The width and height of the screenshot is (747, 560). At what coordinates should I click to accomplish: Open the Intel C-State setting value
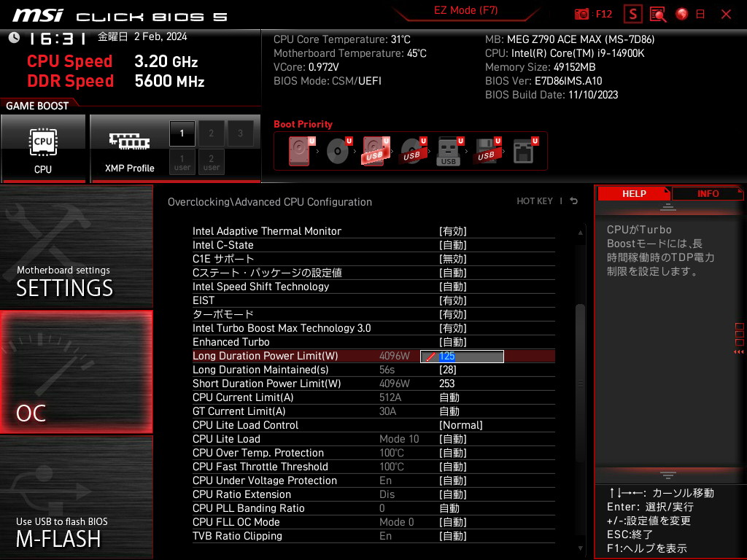click(452, 245)
